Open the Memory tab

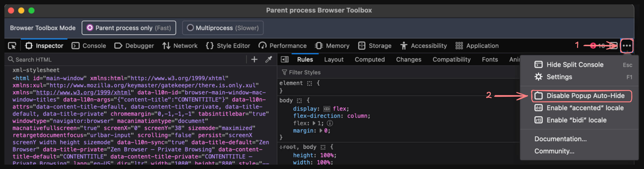(x=332, y=46)
